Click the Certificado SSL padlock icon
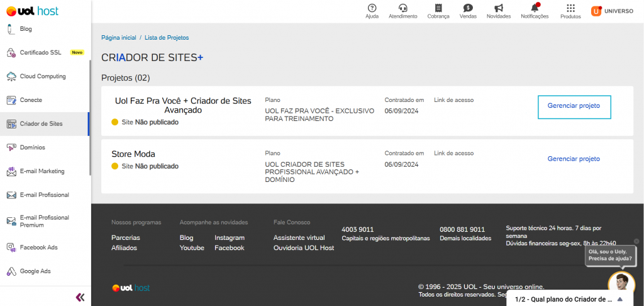This screenshot has width=644, height=306. click(x=11, y=53)
